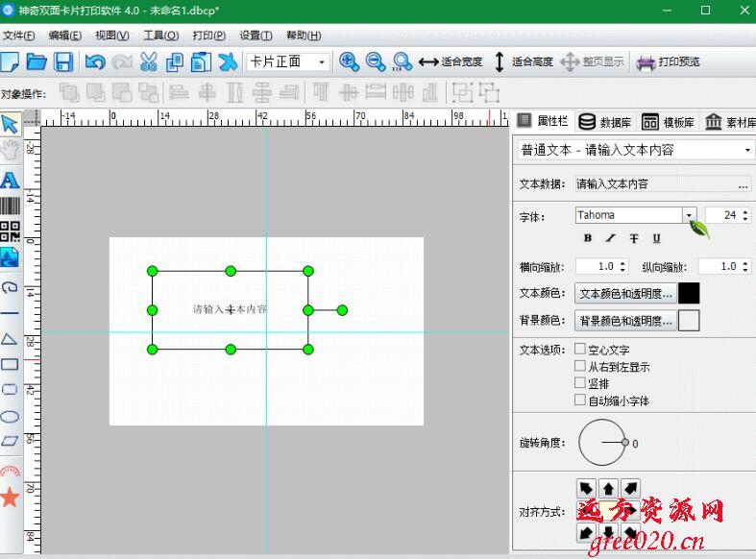Select the ellipse shape tool
Image resolution: width=756 pixels, height=559 pixels.
[x=10, y=416]
